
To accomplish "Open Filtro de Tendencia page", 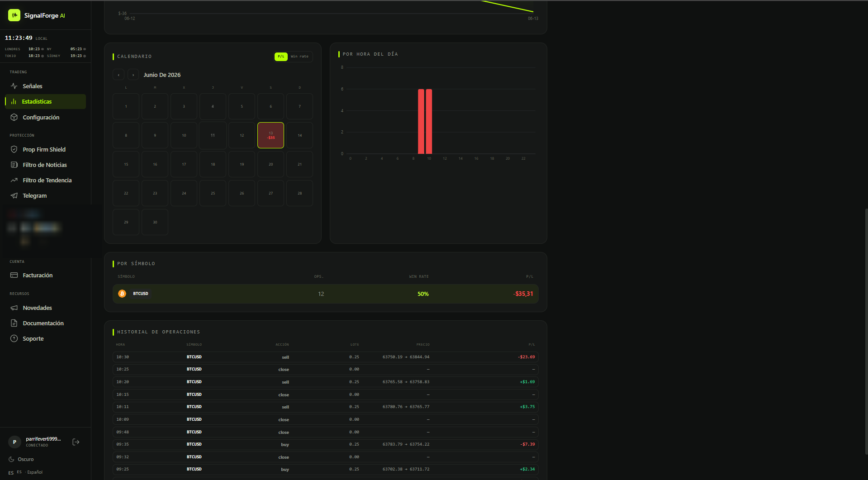I will (x=45, y=180).
